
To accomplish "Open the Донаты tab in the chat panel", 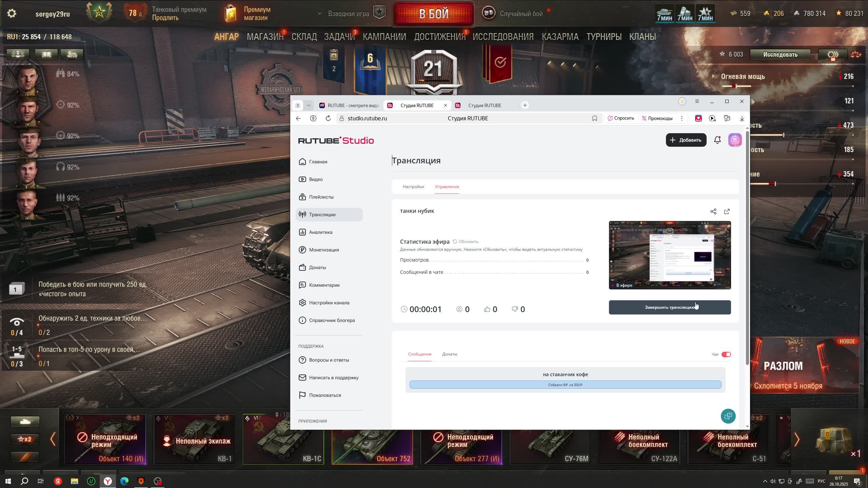I will click(449, 354).
